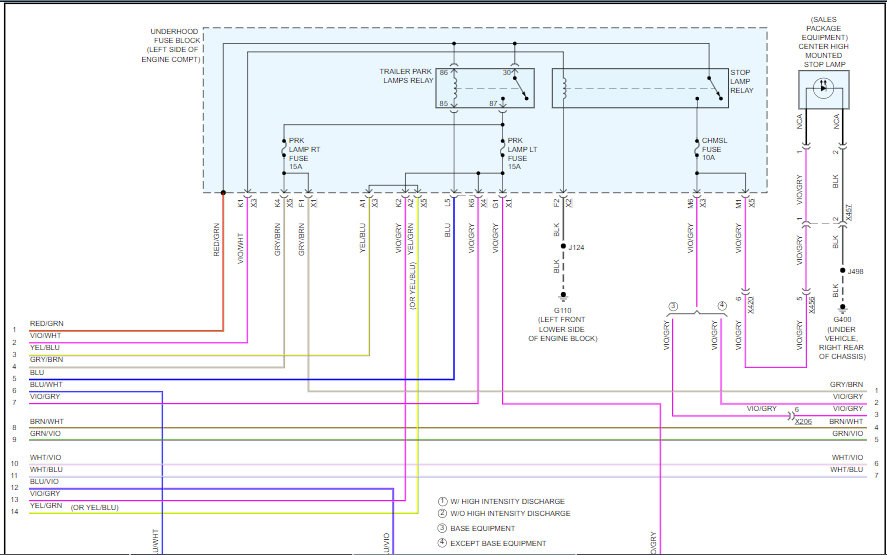Click the YEL/BLU wire label on row 3

45,347
